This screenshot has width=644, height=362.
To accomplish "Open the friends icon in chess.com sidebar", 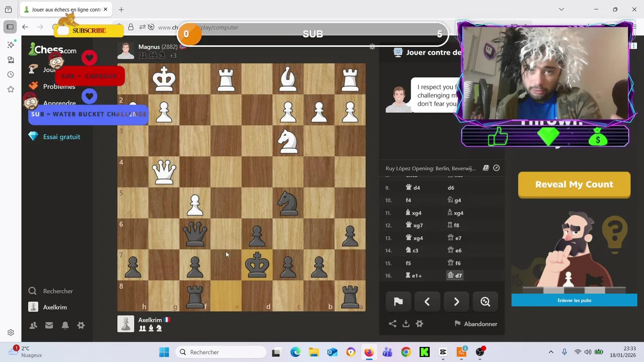I will pos(33,325).
